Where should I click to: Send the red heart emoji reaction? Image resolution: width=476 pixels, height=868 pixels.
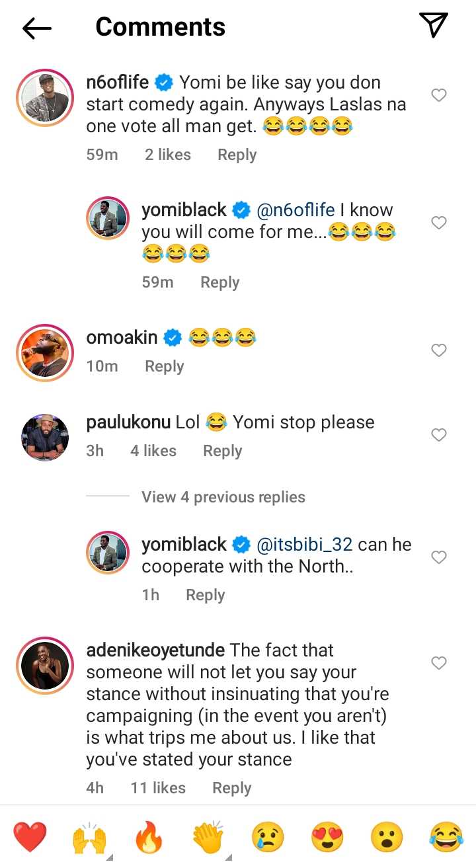[x=30, y=837]
